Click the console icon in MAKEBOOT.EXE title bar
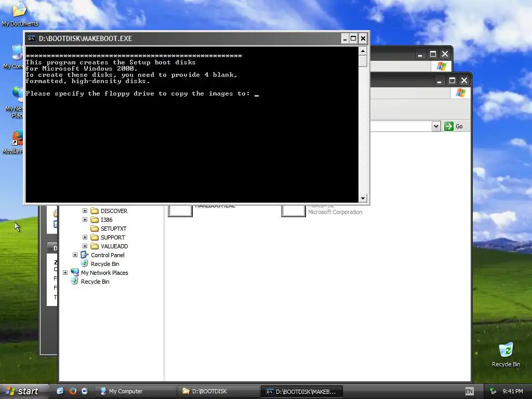This screenshot has width=532, height=399. pyautogui.click(x=31, y=38)
